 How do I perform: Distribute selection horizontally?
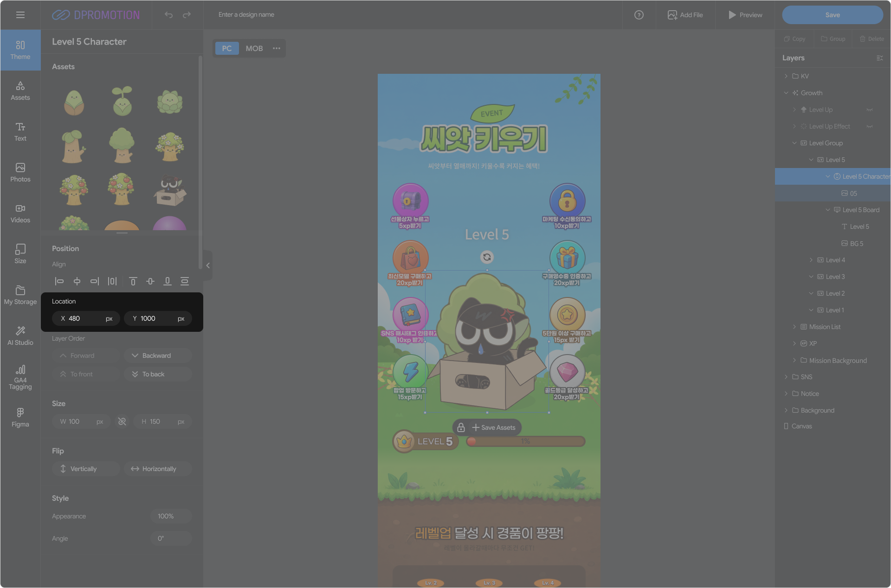[x=112, y=281]
